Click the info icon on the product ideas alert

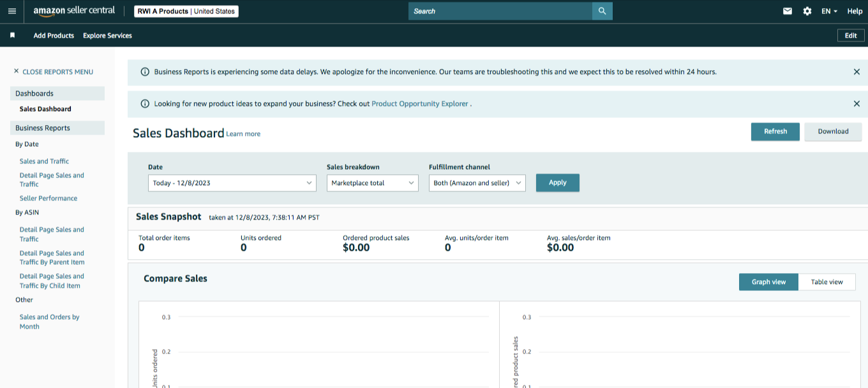click(145, 103)
